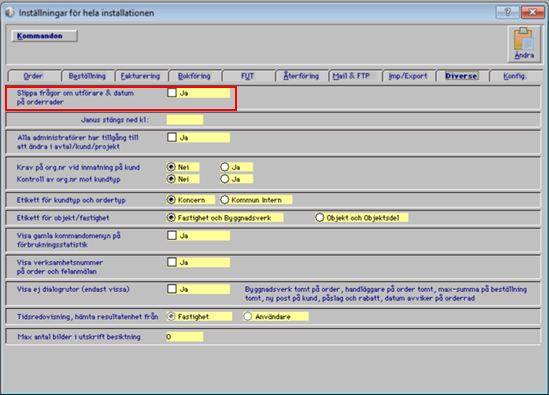Tick Visa gamla kommandomenyn Ja checkbox
Image resolution: width=549 pixels, height=395 pixels.
tap(172, 235)
